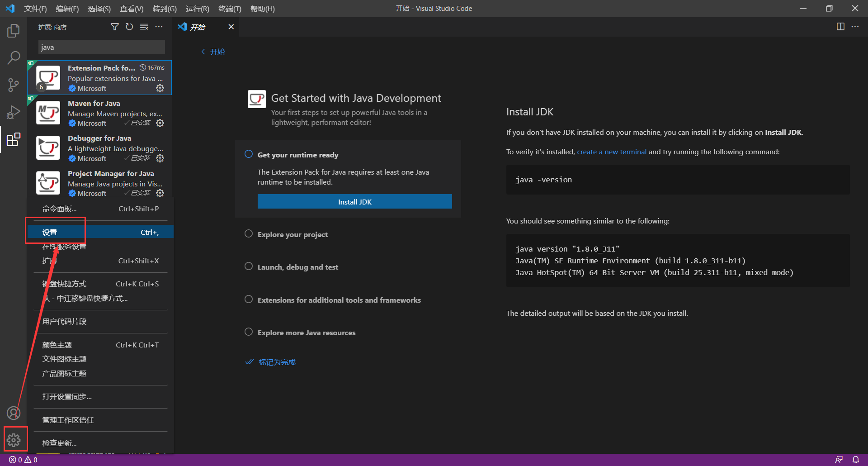Choose 键盘快捷方式 menu entry
The height and width of the screenshot is (466, 868).
pyautogui.click(x=100, y=284)
